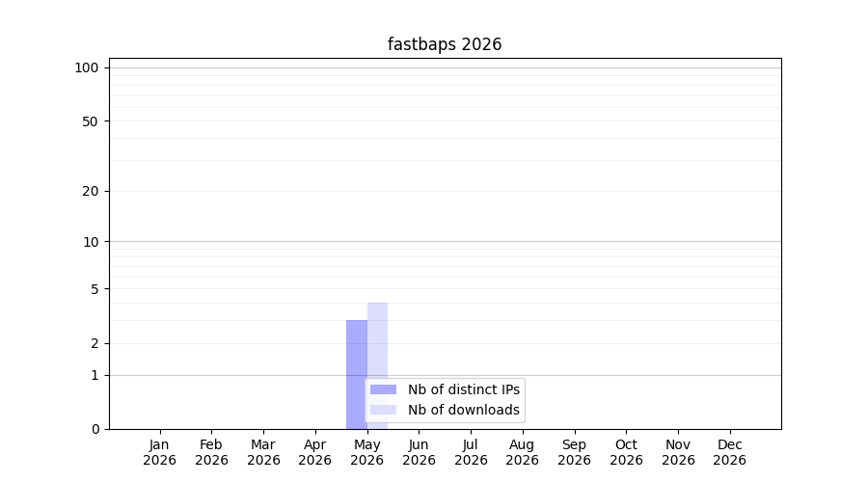The height and width of the screenshot is (482, 868).
Task: Click the Aug 2026 axis label
Action: tap(523, 452)
